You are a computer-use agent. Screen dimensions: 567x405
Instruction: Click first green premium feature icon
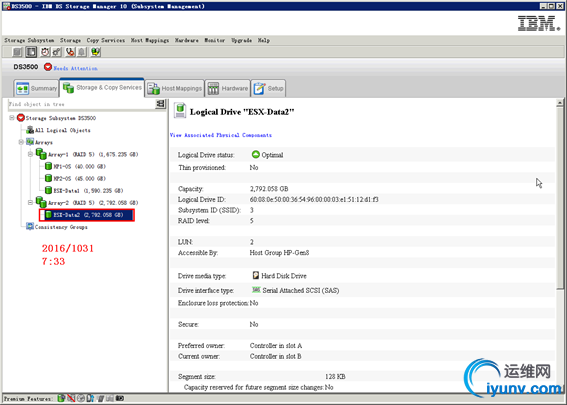pos(61,398)
